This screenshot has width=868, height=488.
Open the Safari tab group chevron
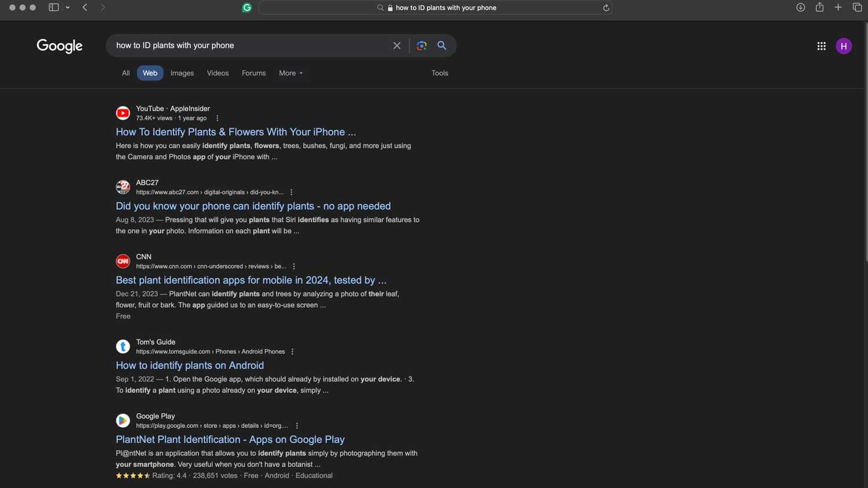click(68, 8)
